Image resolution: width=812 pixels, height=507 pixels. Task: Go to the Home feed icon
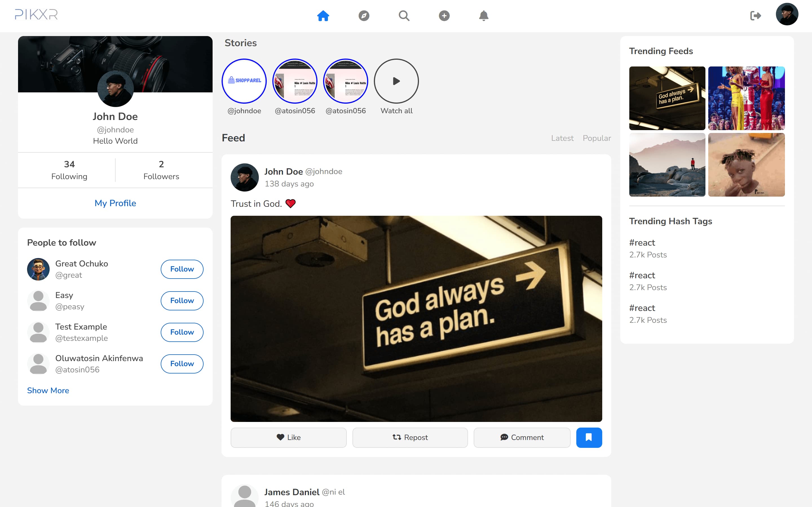tap(323, 16)
